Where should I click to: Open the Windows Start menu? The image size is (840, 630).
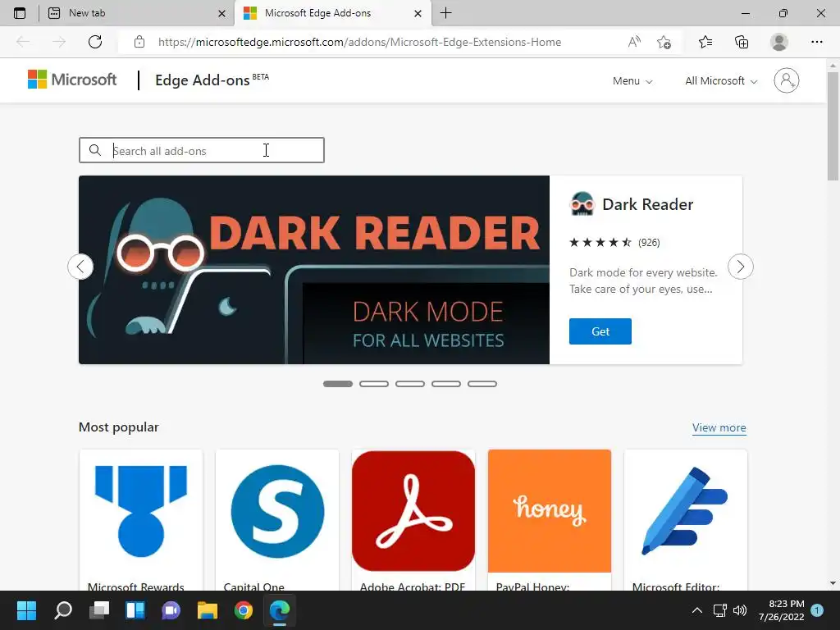pos(26,610)
